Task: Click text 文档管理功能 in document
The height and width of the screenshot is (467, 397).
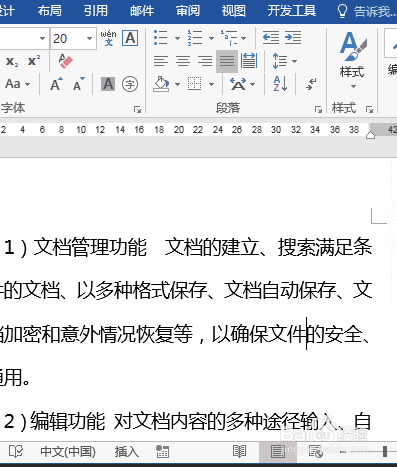Action: pos(90,247)
